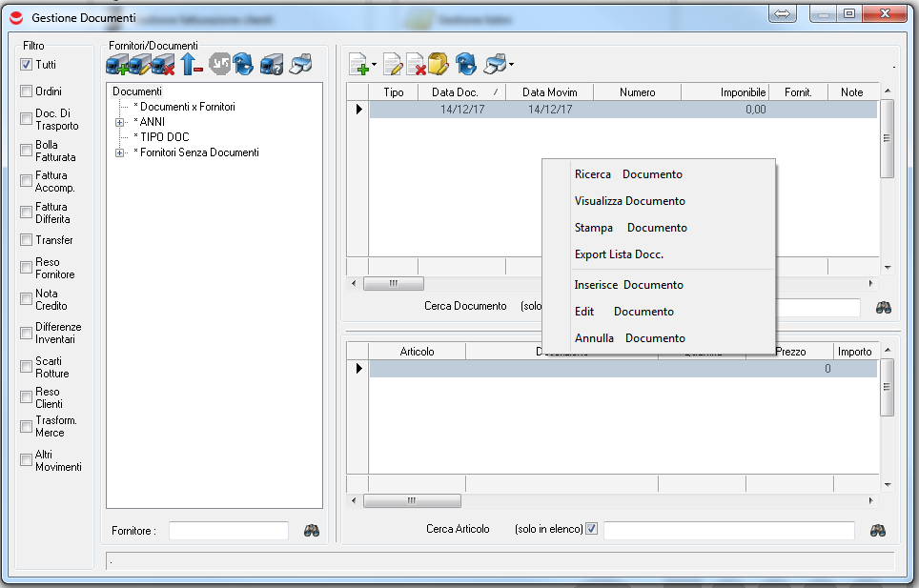919x588 pixels.
Task: Choose Visualizza Documento from context menu
Action: [629, 201]
